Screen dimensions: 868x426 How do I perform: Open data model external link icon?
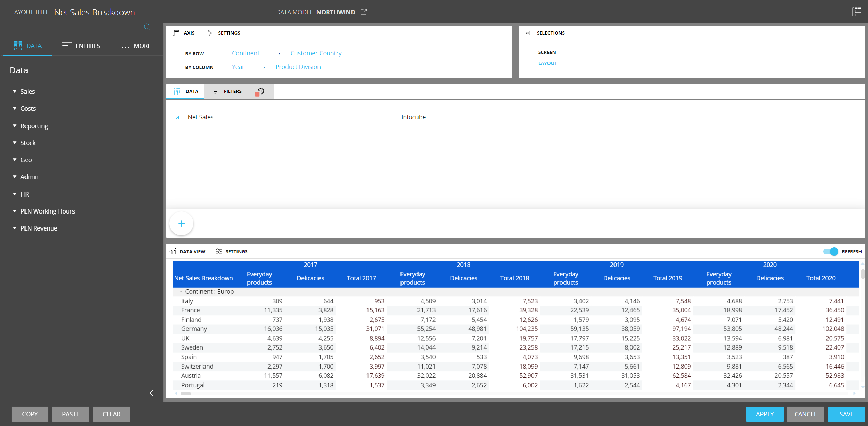pos(364,12)
